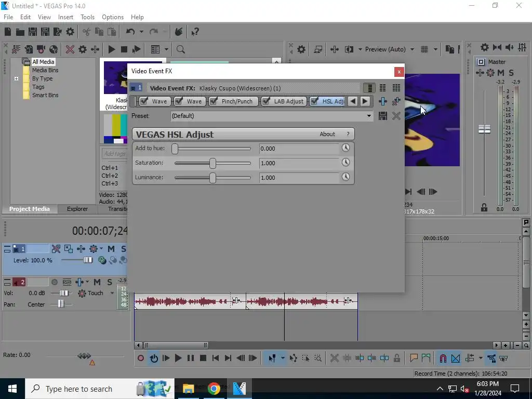
Task: Click the Record button in transport bar
Action: coord(140,358)
